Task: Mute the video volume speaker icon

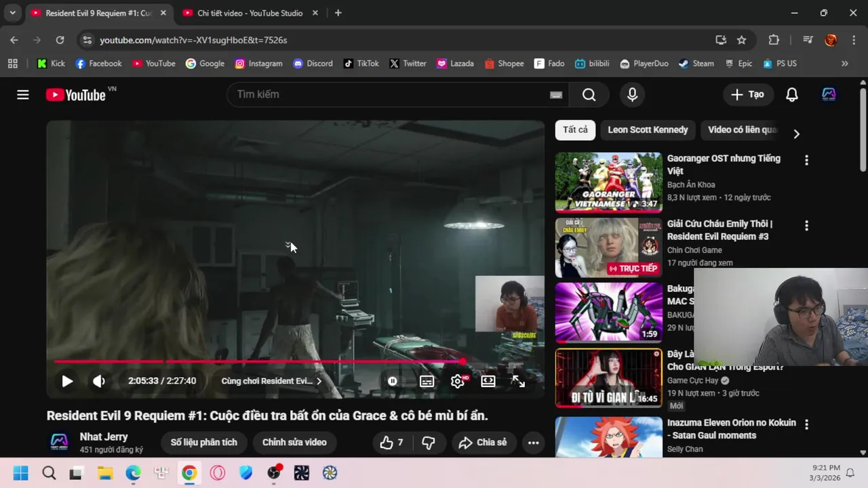Action: (x=99, y=381)
